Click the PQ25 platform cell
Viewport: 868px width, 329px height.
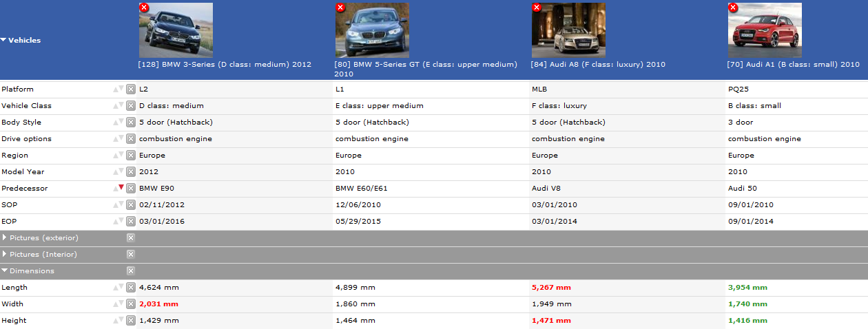738,89
